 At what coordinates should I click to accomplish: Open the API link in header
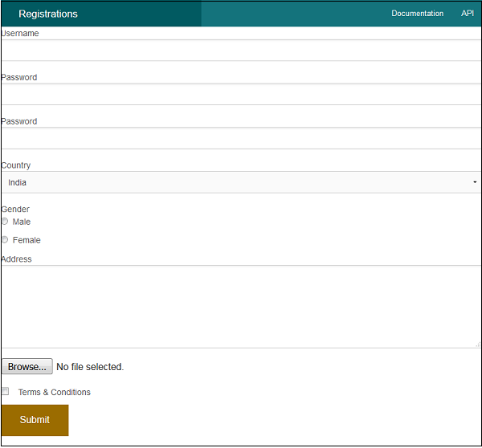tap(468, 13)
